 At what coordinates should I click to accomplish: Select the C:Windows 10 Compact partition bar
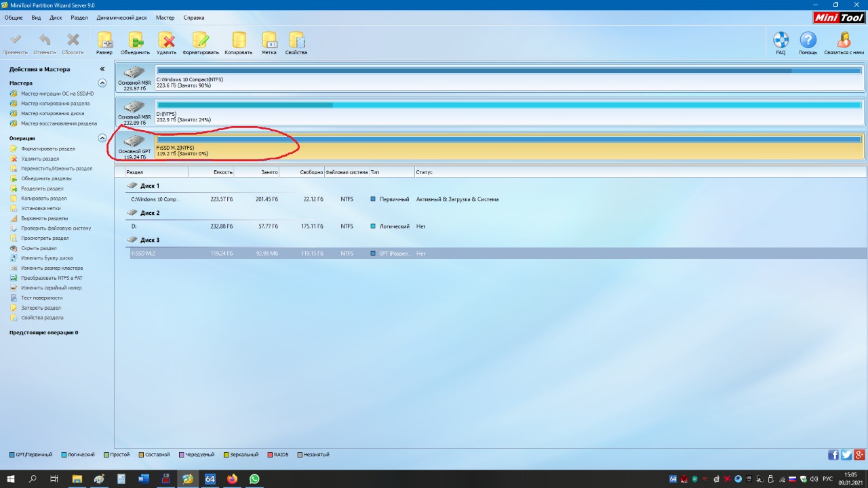(x=509, y=77)
